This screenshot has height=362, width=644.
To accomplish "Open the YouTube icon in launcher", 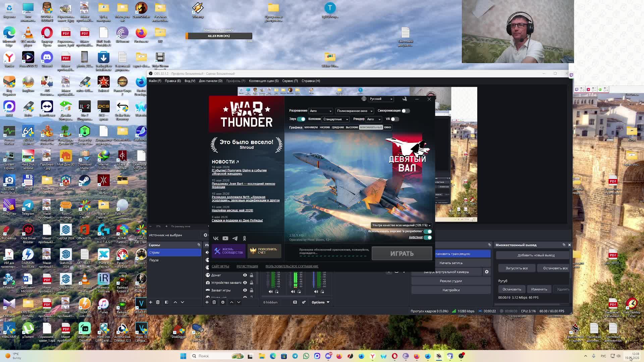I will (225, 238).
